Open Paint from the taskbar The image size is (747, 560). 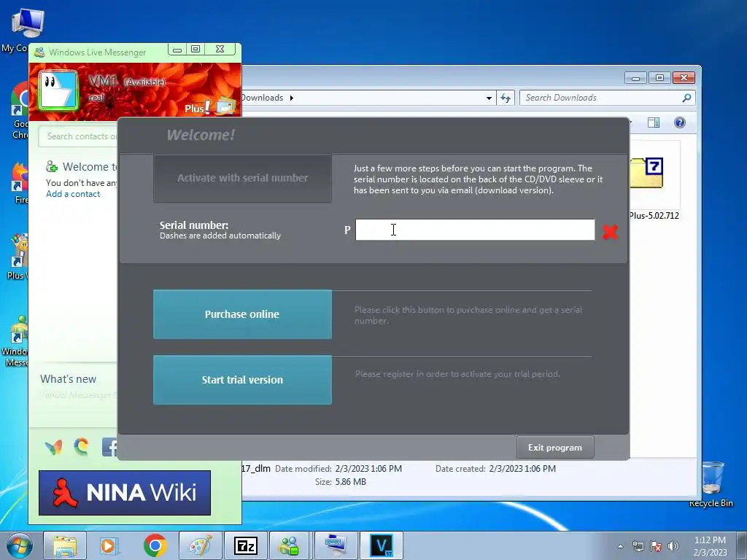[201, 545]
